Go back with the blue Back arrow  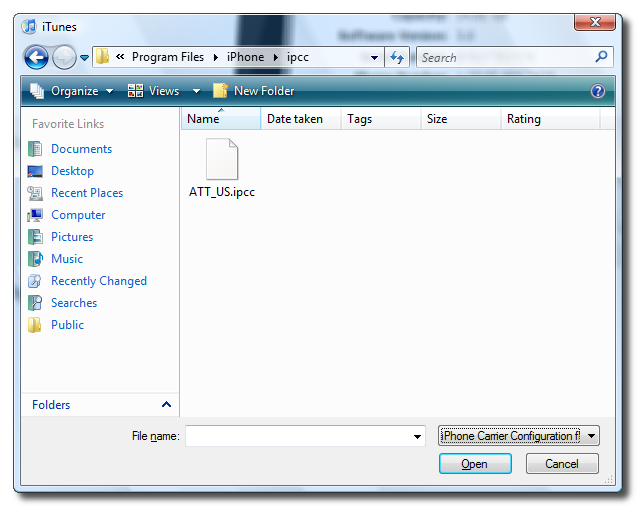tap(37, 57)
